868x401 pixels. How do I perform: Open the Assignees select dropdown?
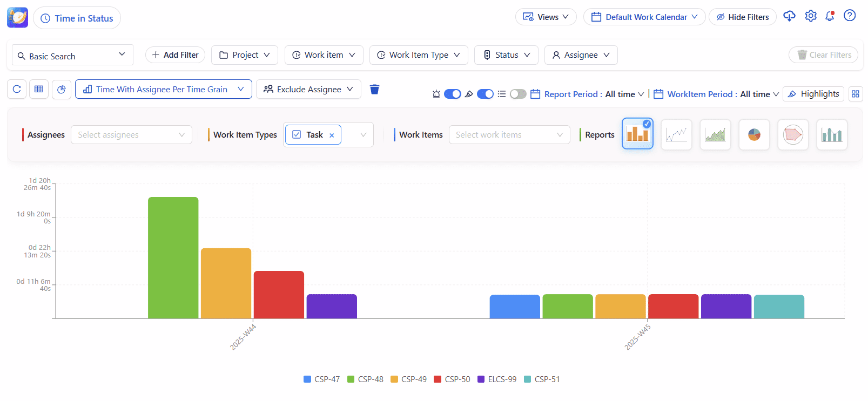click(131, 135)
